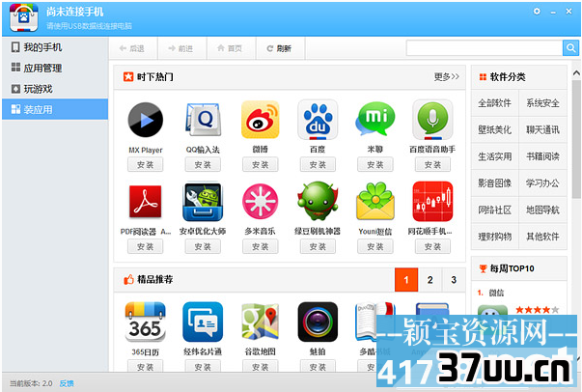The height and width of the screenshot is (392, 582).
Task: Open the 经纬名片通 icon
Action: coord(203,322)
